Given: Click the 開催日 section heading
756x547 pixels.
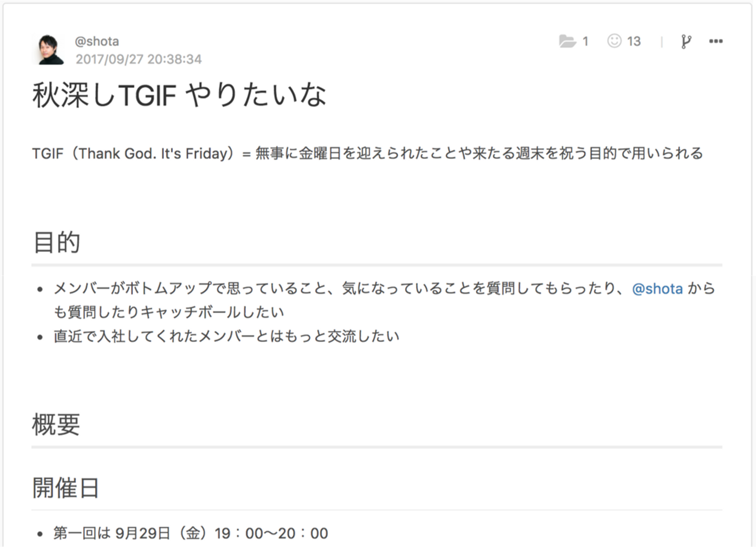Looking at the screenshot, I should [x=66, y=488].
